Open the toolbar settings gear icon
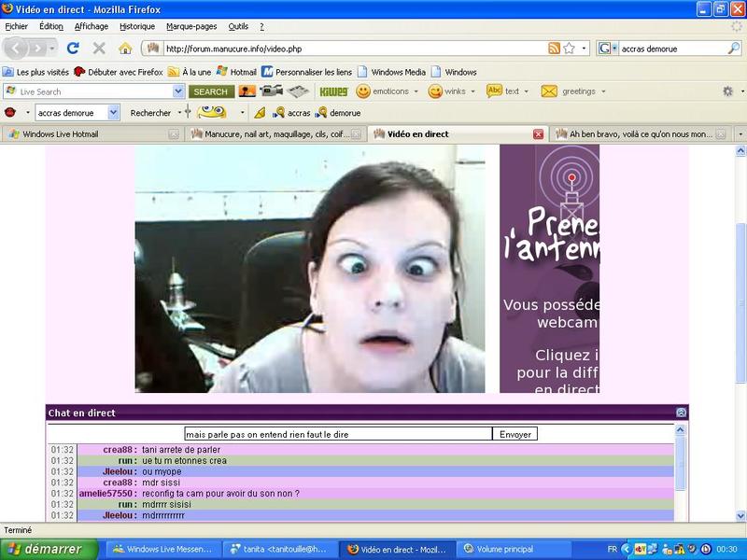Viewport: 747px width, 560px height. click(727, 91)
